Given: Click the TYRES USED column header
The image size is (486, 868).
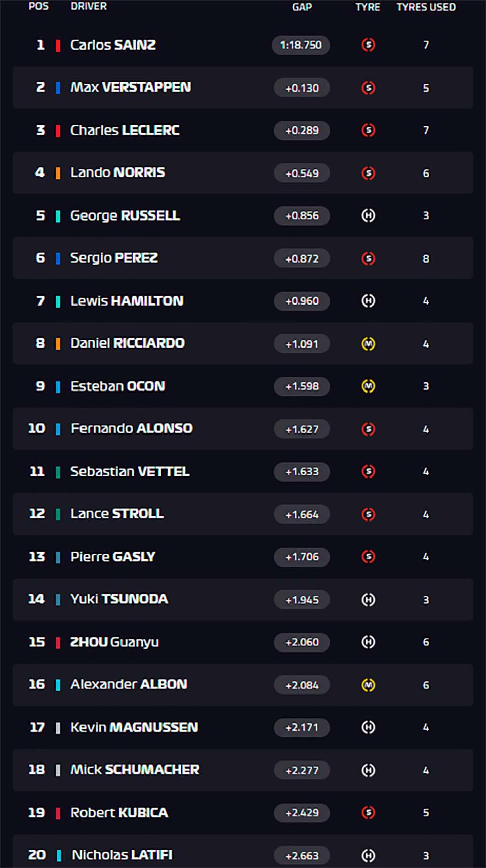Looking at the screenshot, I should (426, 7).
